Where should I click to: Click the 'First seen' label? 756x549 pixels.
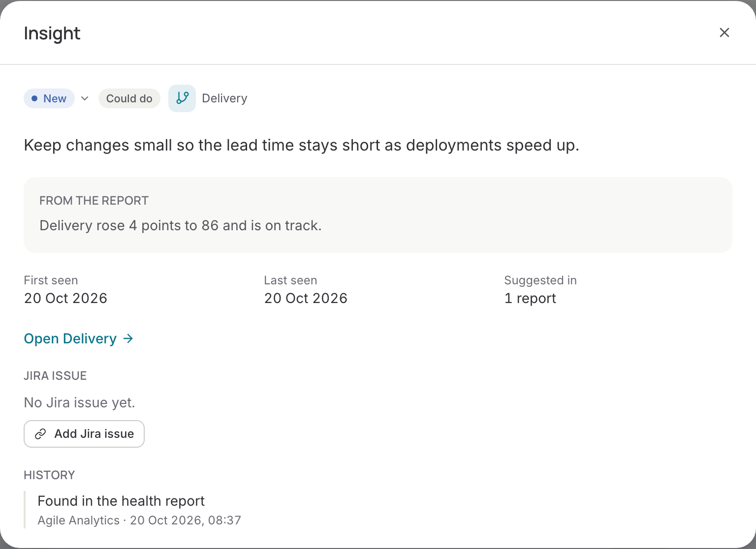tap(51, 280)
